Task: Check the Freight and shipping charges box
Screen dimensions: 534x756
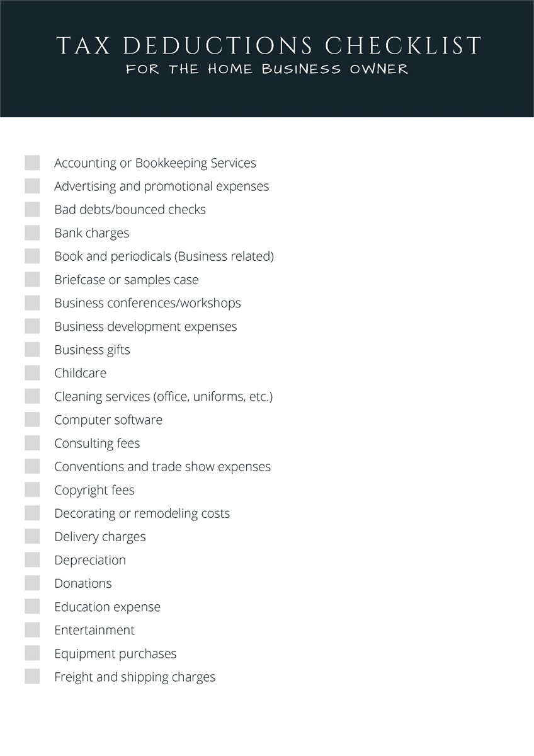Action: pos(32,676)
